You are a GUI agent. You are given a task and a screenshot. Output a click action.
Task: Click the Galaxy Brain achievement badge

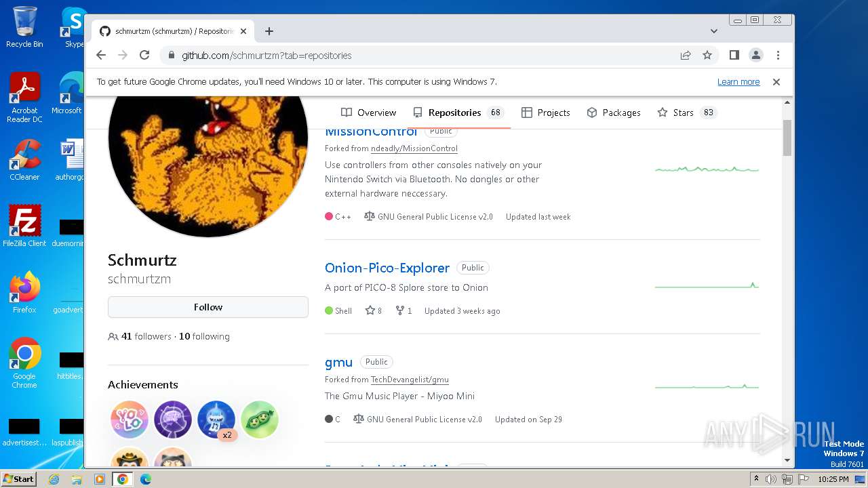(173, 420)
